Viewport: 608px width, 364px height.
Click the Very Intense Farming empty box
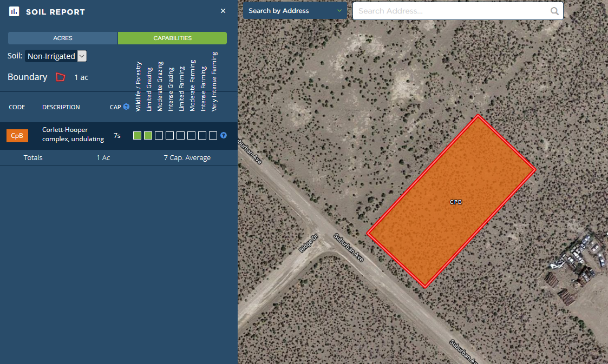(213, 136)
